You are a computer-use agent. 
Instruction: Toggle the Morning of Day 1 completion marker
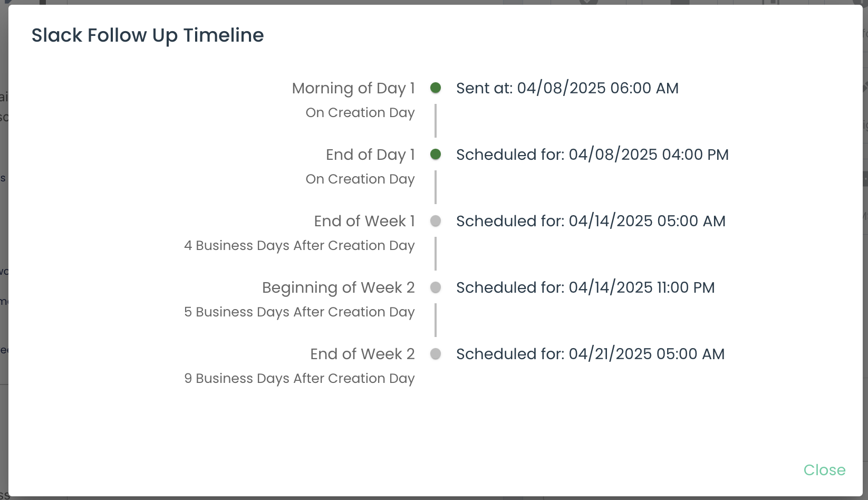436,88
